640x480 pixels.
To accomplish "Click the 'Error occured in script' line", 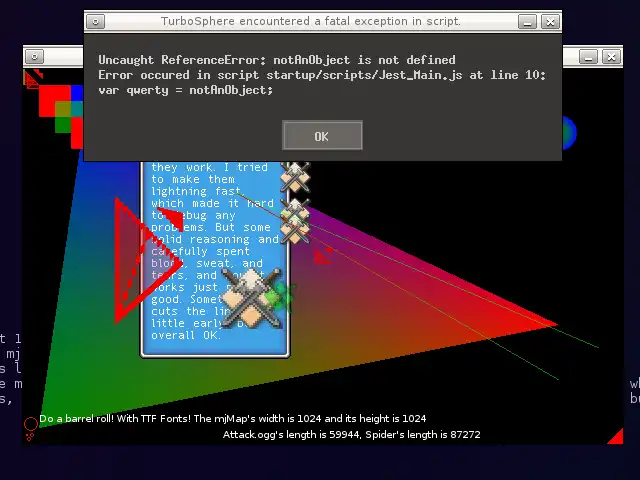I will [x=322, y=75].
